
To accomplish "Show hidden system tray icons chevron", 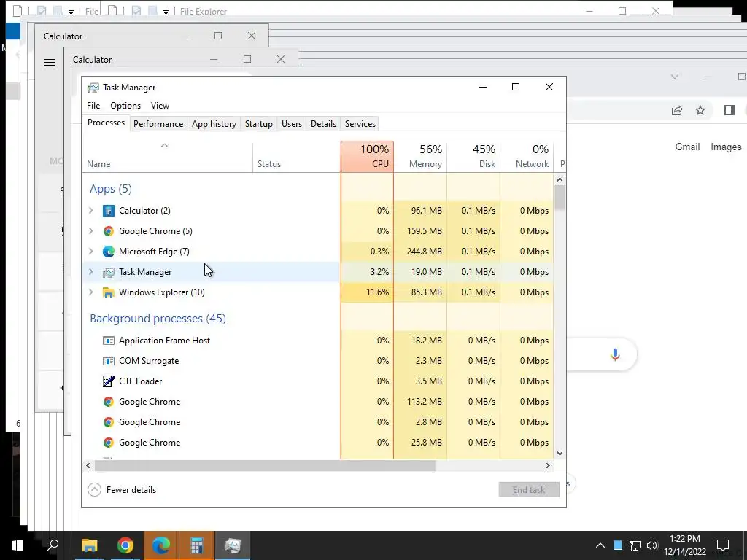I will pos(600,545).
